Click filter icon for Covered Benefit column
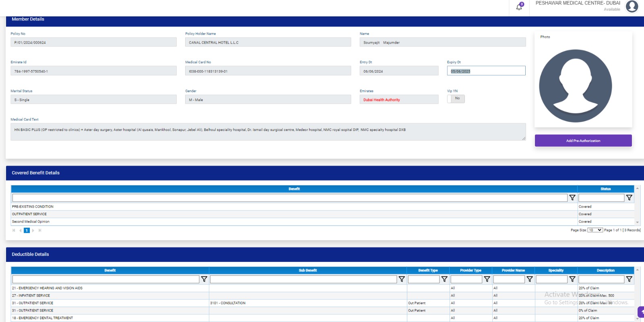644x322 pixels. [572, 198]
